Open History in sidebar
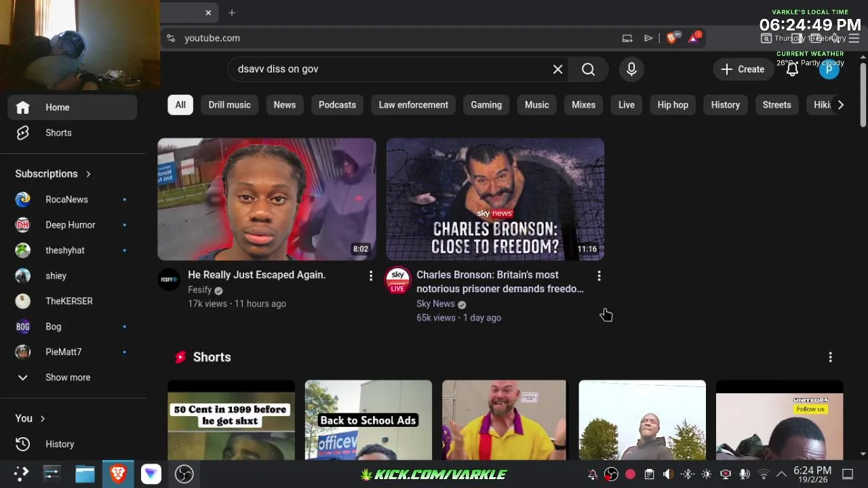Image resolution: width=868 pixels, height=488 pixels. click(x=73, y=444)
